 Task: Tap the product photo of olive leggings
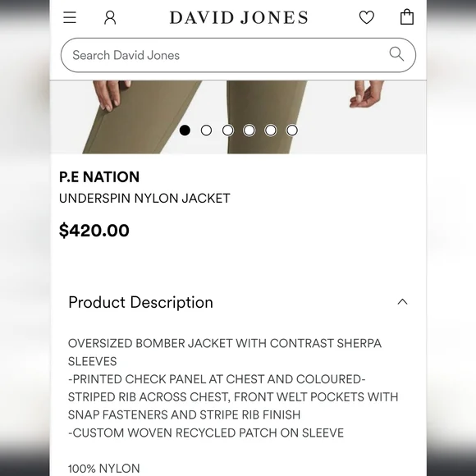tap(238, 117)
